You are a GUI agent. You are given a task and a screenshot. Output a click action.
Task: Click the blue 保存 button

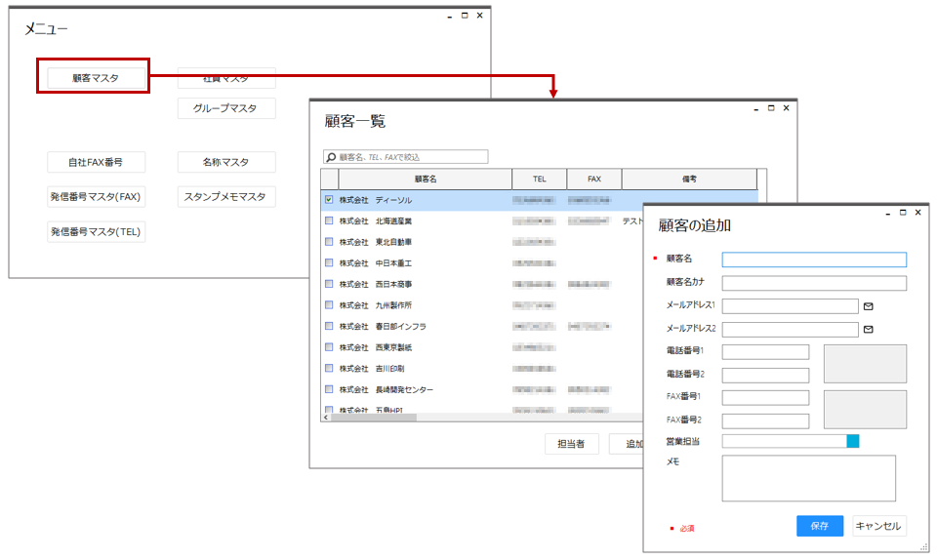click(x=819, y=526)
